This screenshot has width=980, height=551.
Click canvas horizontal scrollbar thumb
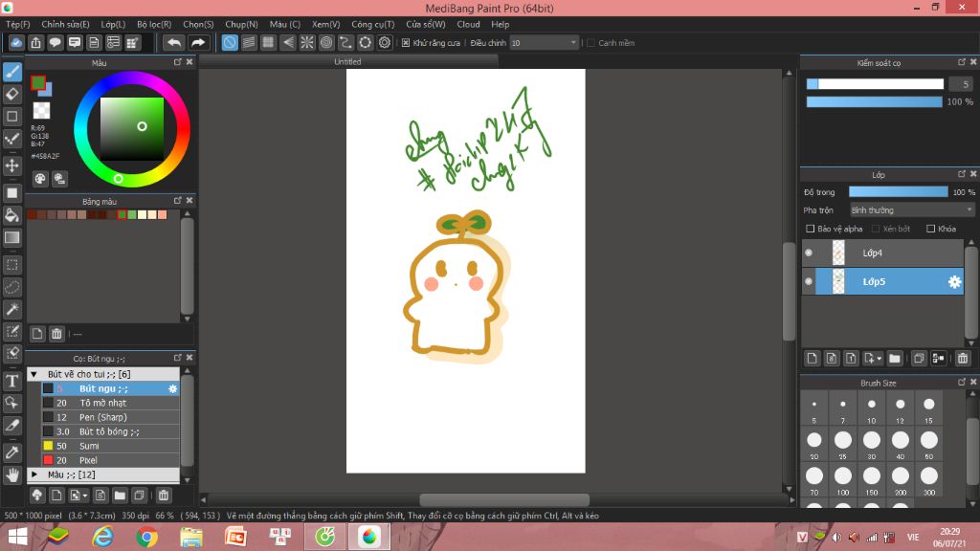pyautogui.click(x=504, y=499)
